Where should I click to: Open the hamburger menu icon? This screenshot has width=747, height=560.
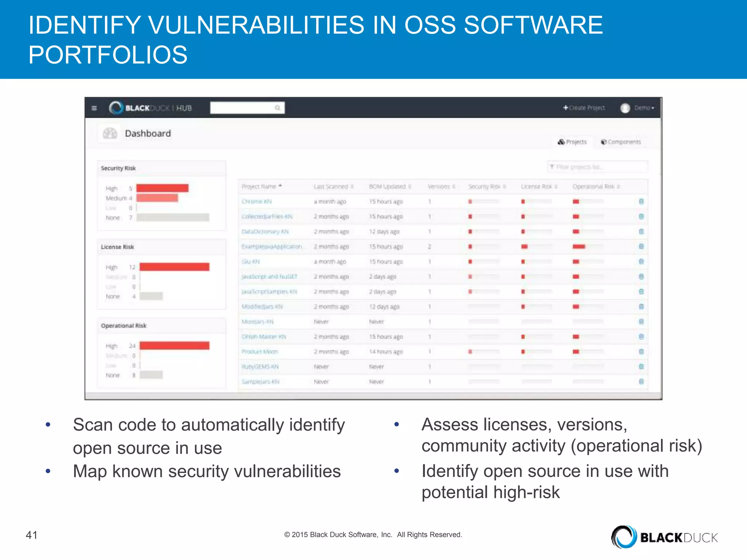point(94,108)
